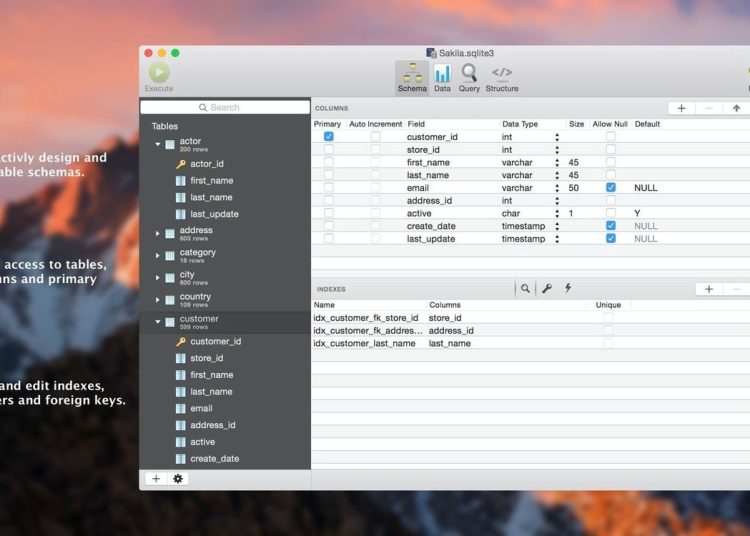Open the Query view in toolbar
This screenshot has width=750, height=536.
point(469,76)
